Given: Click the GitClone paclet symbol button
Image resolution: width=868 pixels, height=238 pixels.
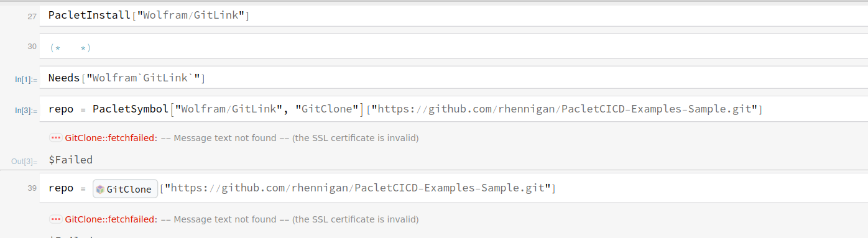Looking at the screenshot, I should point(126,189).
